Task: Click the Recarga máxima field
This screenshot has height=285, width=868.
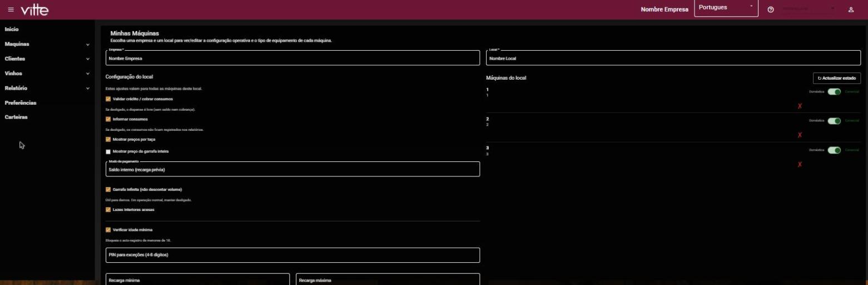Action: [388, 279]
